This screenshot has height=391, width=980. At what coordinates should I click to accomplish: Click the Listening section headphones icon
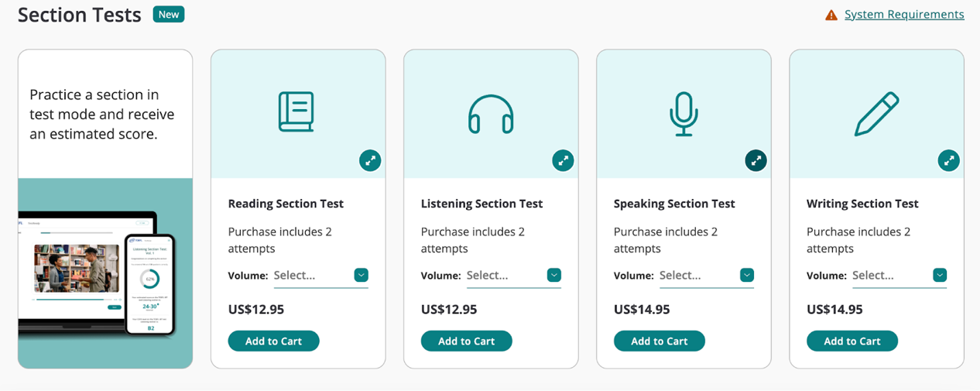[x=491, y=114]
